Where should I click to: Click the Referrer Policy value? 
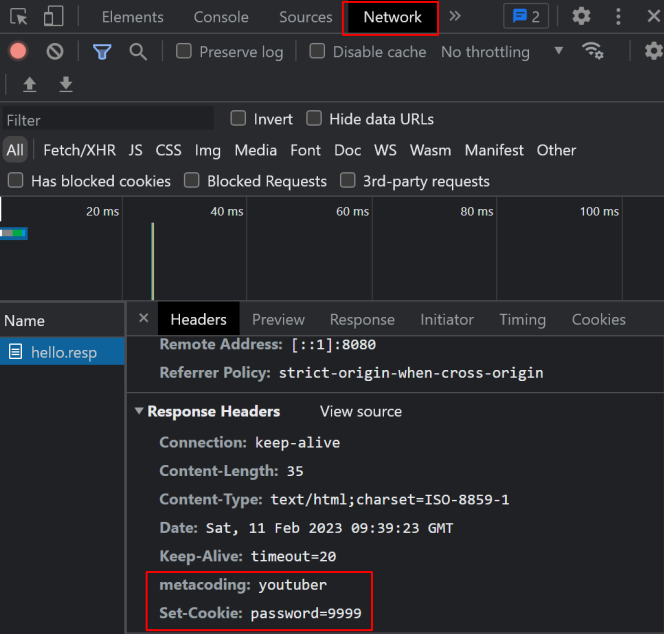click(x=411, y=373)
